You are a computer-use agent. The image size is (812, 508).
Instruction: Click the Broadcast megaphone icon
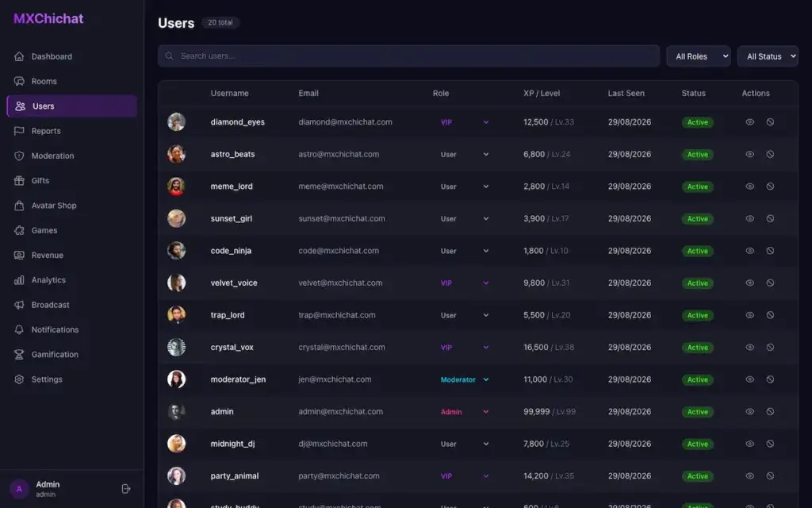pyautogui.click(x=19, y=306)
